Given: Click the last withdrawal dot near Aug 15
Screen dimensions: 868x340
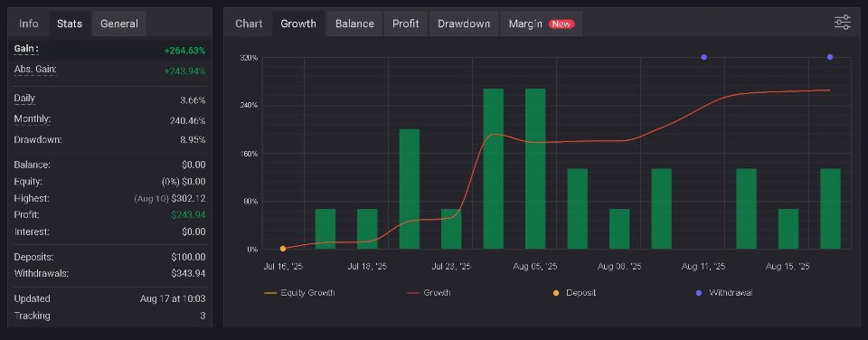Looking at the screenshot, I should point(830,57).
